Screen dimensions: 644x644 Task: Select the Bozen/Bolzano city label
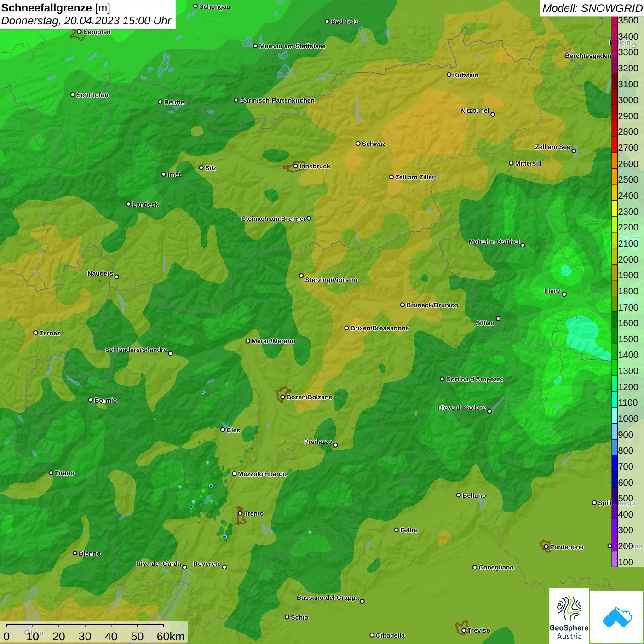click(310, 397)
